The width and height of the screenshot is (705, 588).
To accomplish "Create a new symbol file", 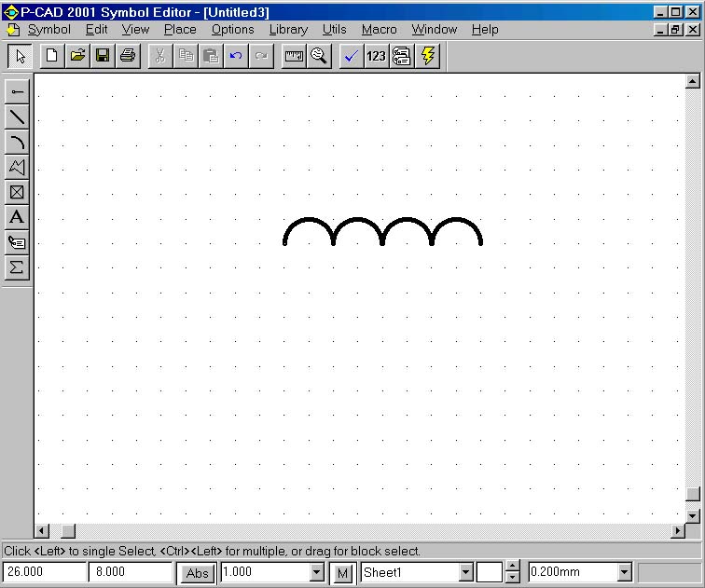I will (x=52, y=56).
